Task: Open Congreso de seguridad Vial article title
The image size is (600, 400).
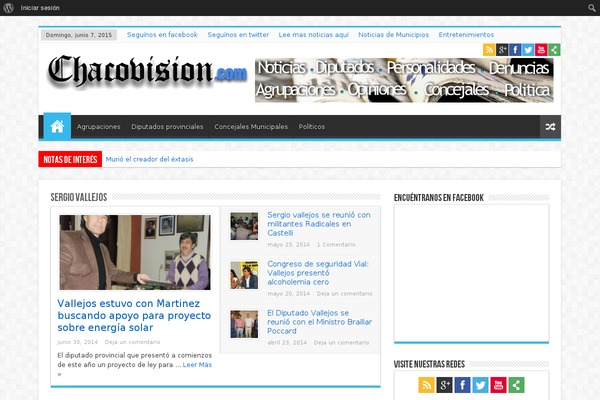Action: tap(318, 273)
